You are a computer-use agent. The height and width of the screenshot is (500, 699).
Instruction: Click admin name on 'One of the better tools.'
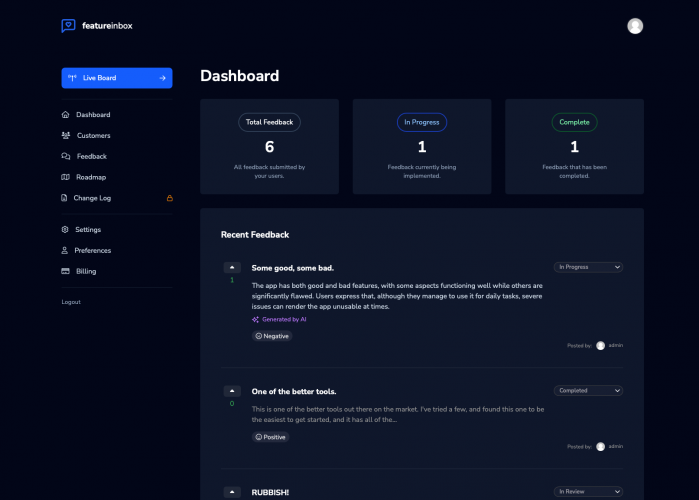point(616,446)
